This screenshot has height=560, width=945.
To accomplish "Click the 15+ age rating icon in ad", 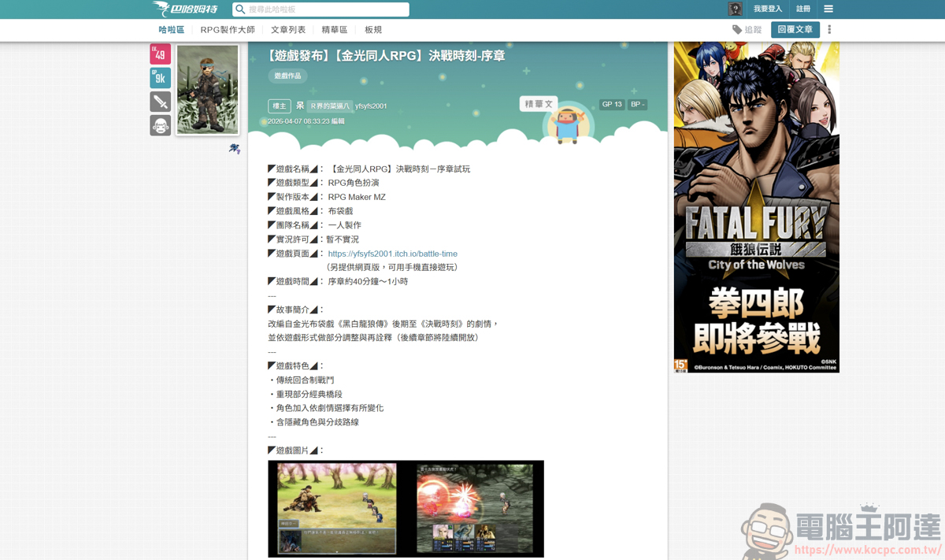I will tap(680, 365).
